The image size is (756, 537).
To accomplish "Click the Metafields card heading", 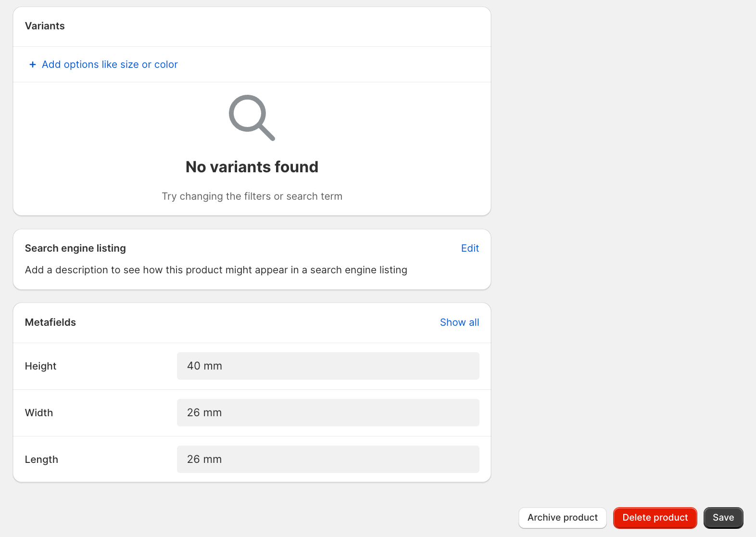I will tap(50, 322).
